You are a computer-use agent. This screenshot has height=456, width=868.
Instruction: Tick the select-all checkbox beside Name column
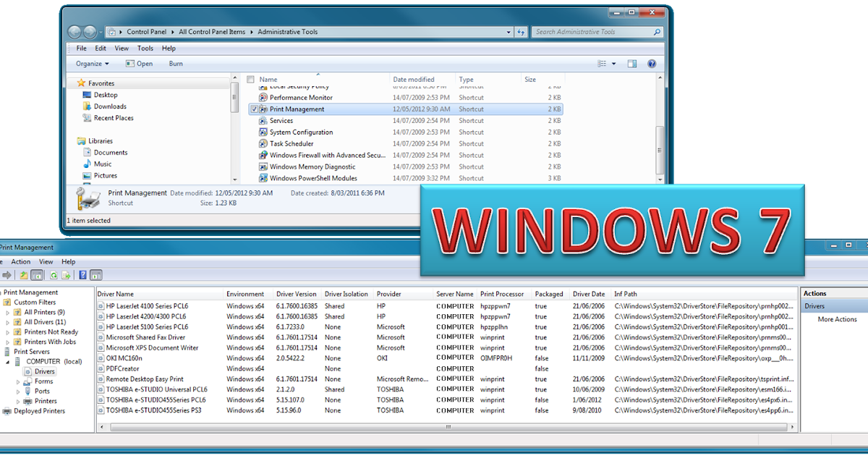point(250,79)
